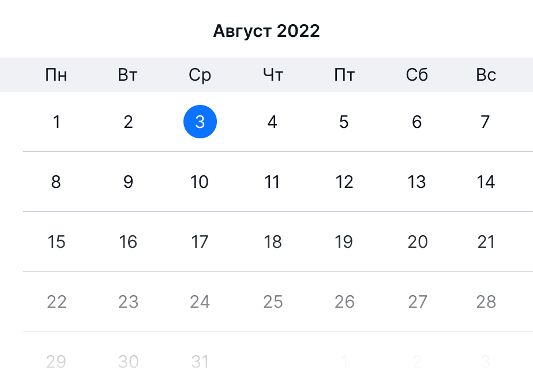Click the Вс weekday header
Screen dimensions: 533x392
(x=486, y=75)
